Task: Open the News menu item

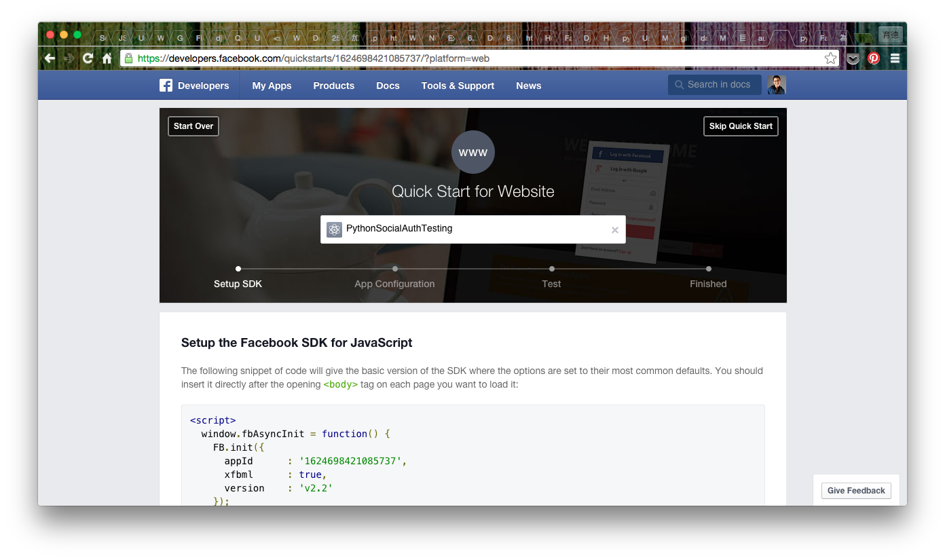Action: coord(528,86)
